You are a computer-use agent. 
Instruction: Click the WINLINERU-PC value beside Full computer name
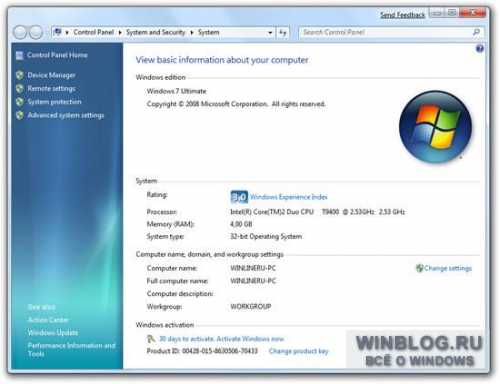pyautogui.click(x=253, y=281)
